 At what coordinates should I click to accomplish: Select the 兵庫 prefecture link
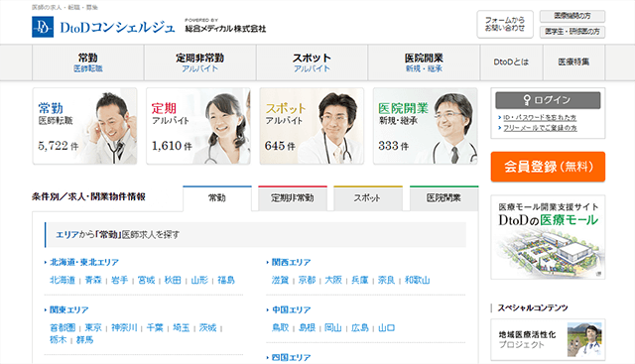pyautogui.click(x=359, y=280)
